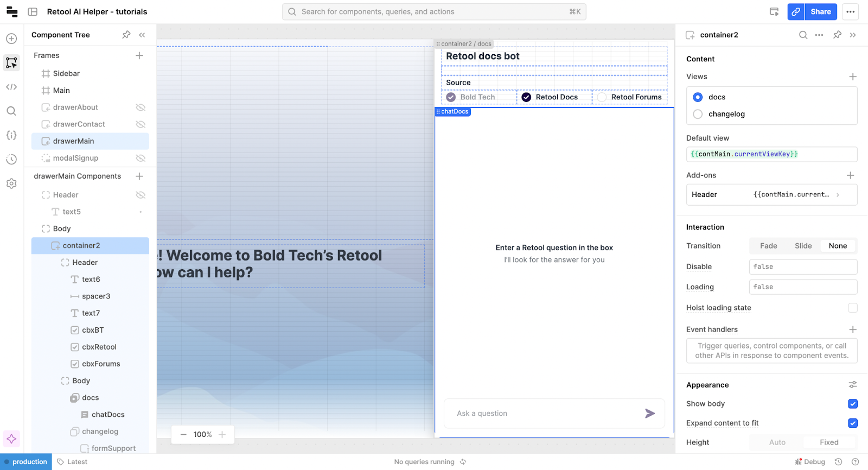This screenshot has width=868, height=470.
Task: Open the status bar history clock icon
Action: [x=838, y=462]
